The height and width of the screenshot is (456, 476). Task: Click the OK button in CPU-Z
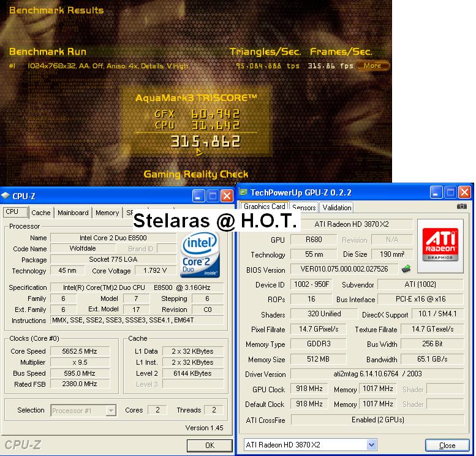click(x=210, y=446)
